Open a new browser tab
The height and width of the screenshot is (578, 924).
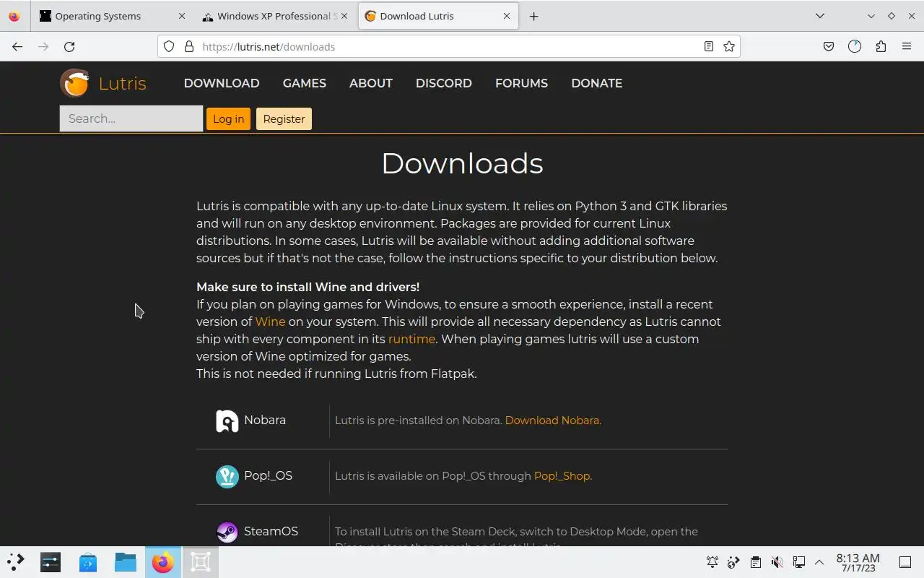point(533,16)
